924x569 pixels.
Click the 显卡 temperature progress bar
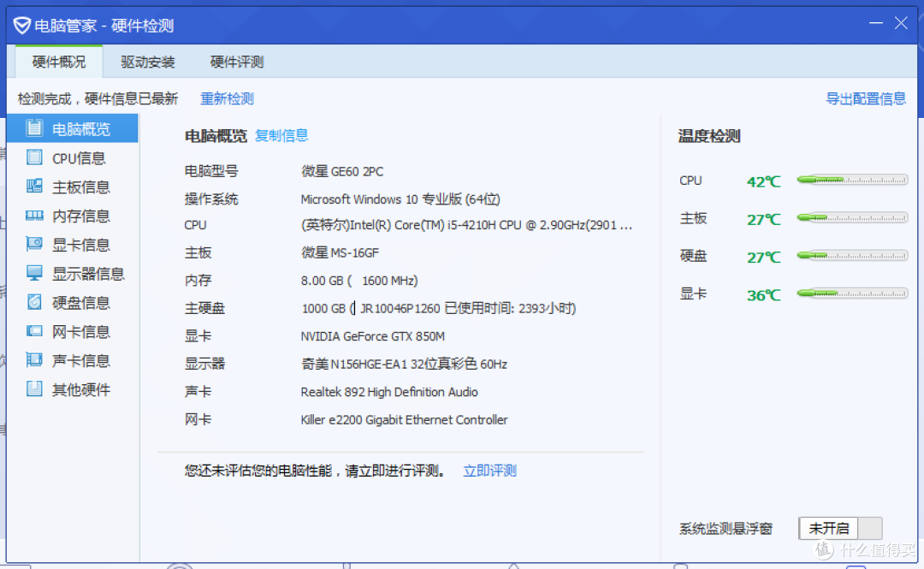(x=852, y=293)
